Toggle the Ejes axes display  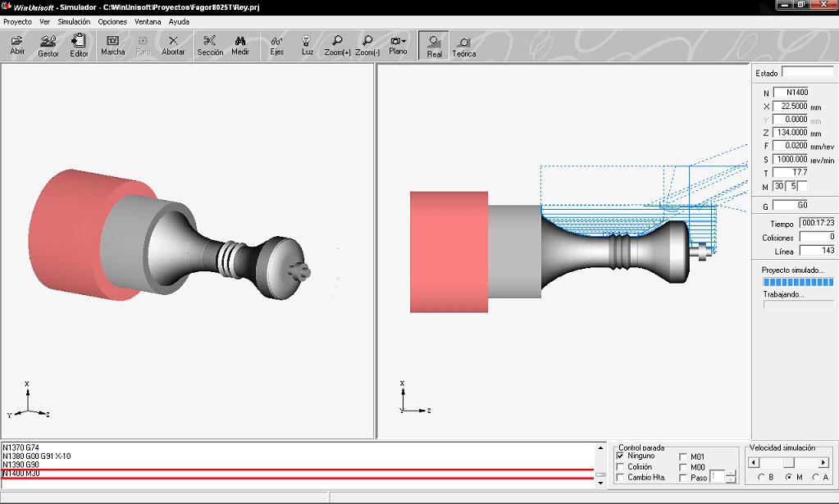pos(277,45)
